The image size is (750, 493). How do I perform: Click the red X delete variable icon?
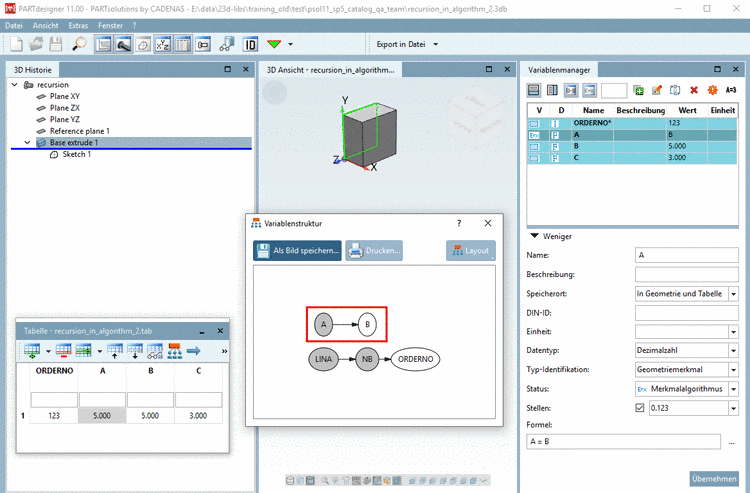click(x=694, y=90)
